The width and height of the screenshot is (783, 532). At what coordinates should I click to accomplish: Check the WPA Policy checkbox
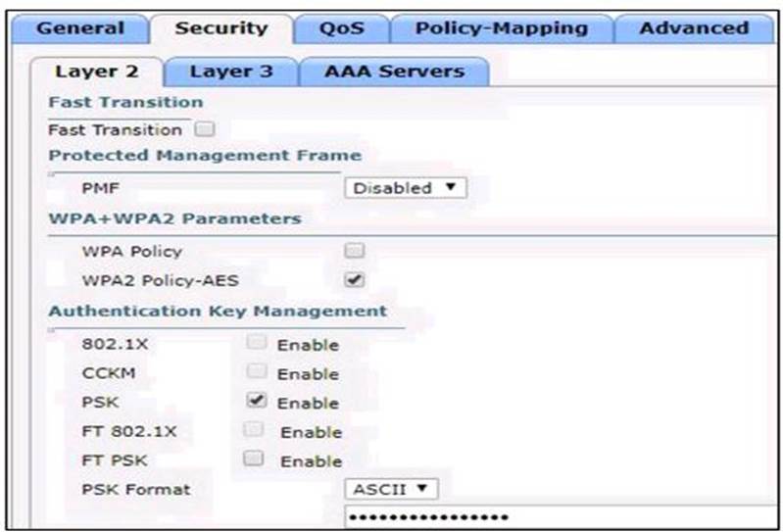click(x=355, y=251)
